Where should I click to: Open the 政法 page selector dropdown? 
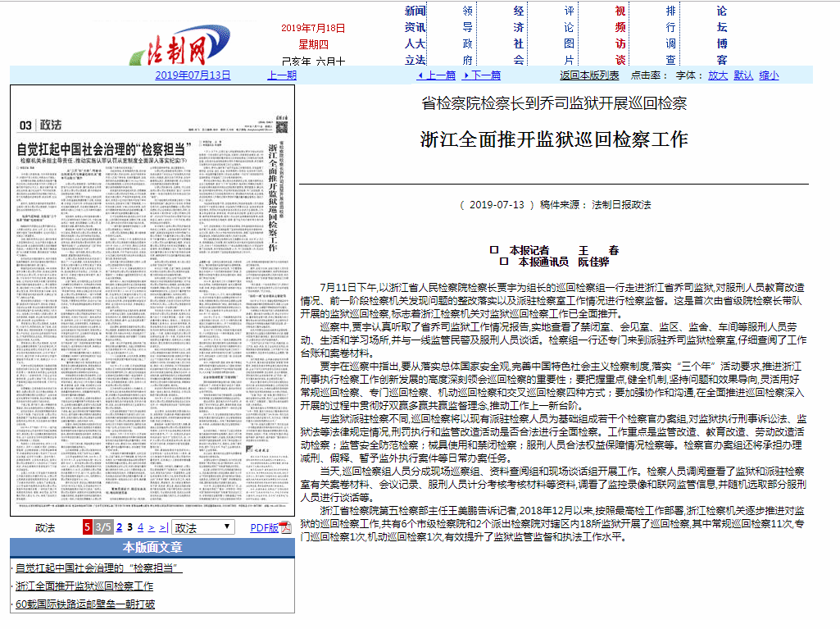203,527
